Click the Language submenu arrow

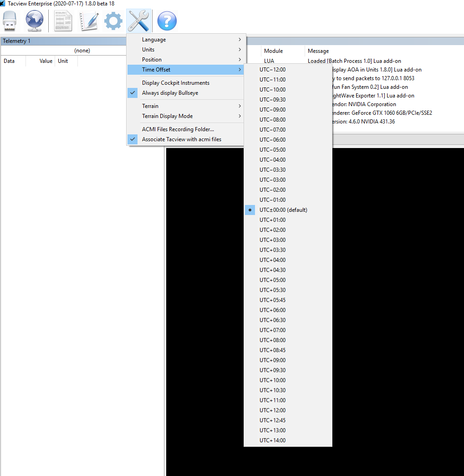pos(240,40)
